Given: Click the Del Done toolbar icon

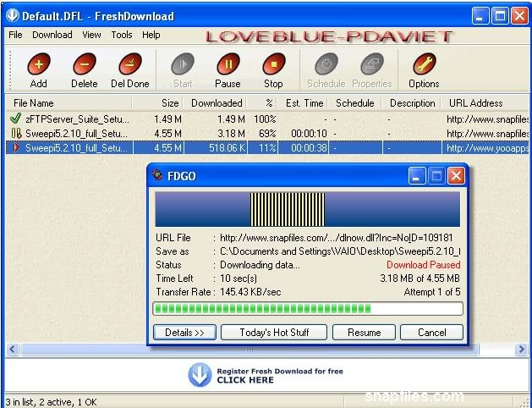Looking at the screenshot, I should point(130,64).
